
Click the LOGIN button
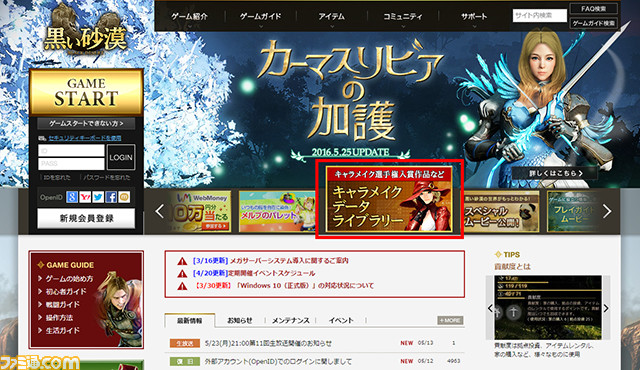[x=121, y=157]
